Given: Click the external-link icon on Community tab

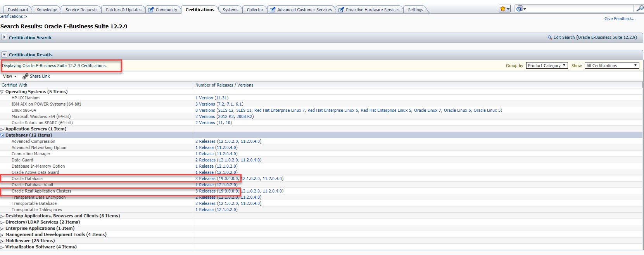Looking at the screenshot, I should coord(151,10).
